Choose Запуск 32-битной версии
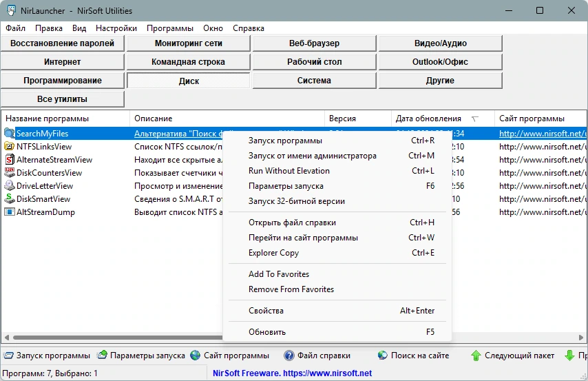The image size is (588, 381). point(337,201)
